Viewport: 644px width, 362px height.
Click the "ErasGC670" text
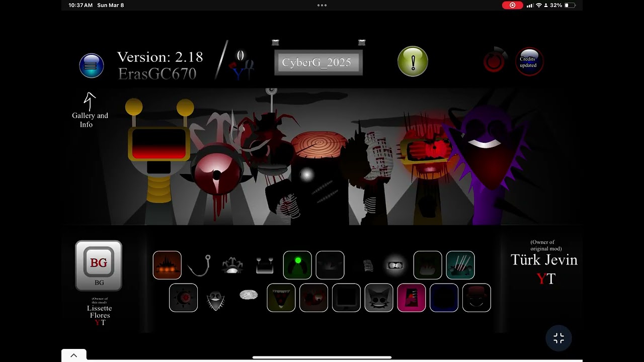click(x=157, y=74)
